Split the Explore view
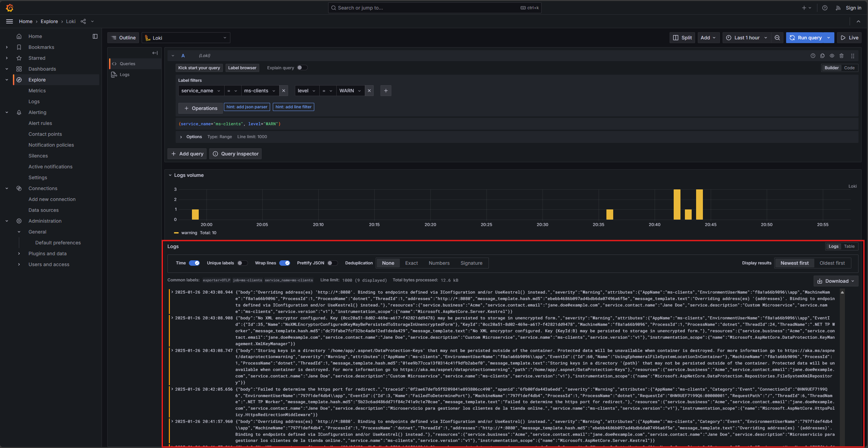This screenshot has width=868, height=448. tap(682, 38)
